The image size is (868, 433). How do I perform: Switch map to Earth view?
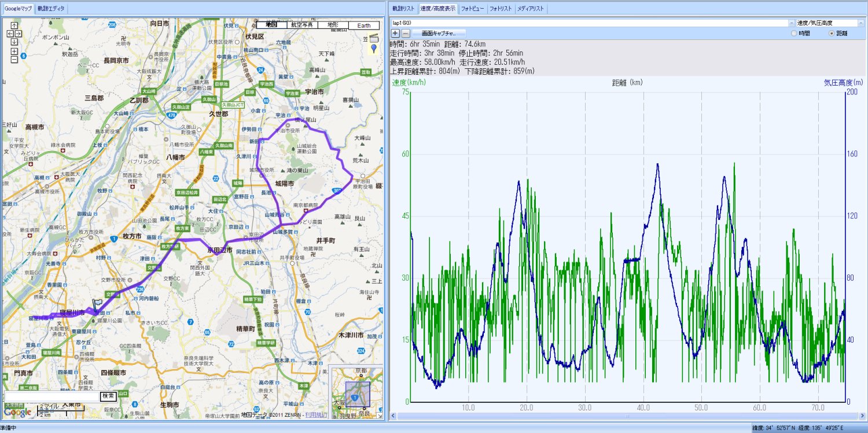coord(364,25)
